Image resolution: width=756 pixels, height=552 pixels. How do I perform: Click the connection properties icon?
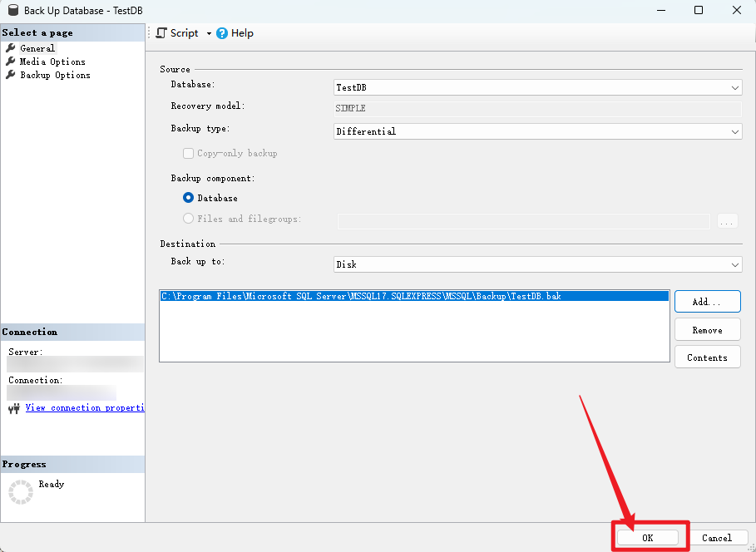point(14,409)
